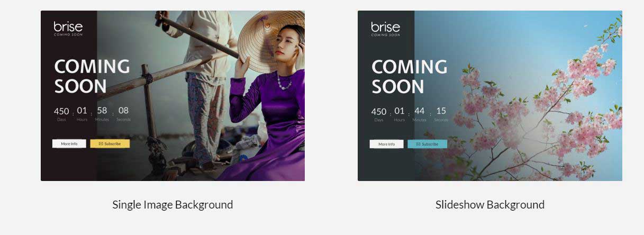Open the Single Image Background demo thumbnail
644x235 pixels.
coord(173,96)
